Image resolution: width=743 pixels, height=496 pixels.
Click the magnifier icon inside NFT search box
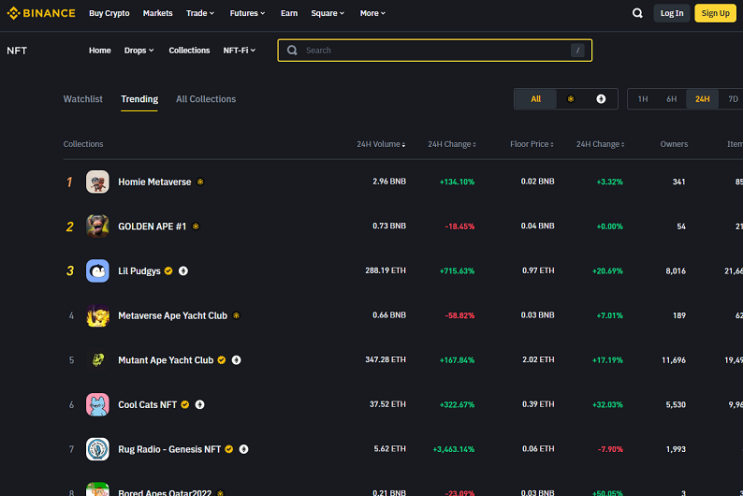pyautogui.click(x=292, y=50)
